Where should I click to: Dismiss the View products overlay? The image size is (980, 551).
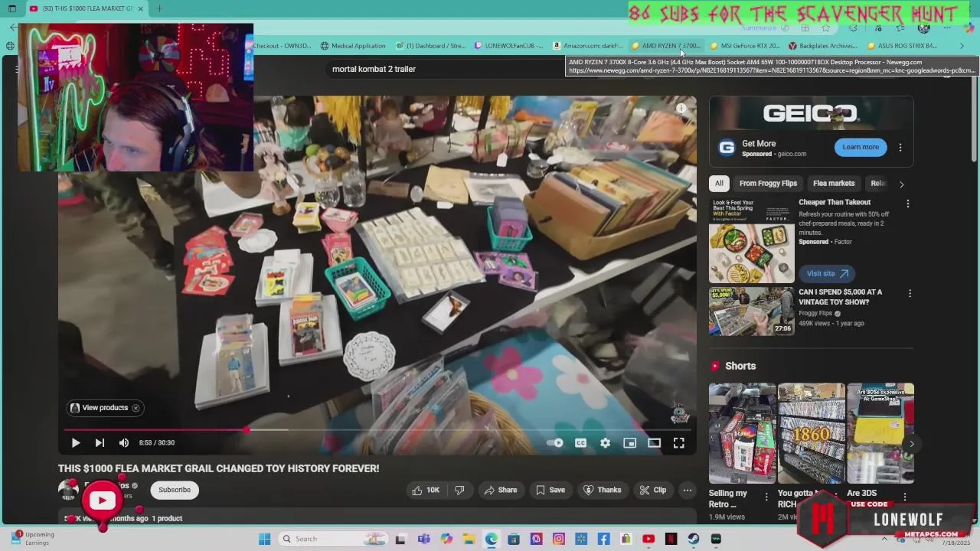136,408
